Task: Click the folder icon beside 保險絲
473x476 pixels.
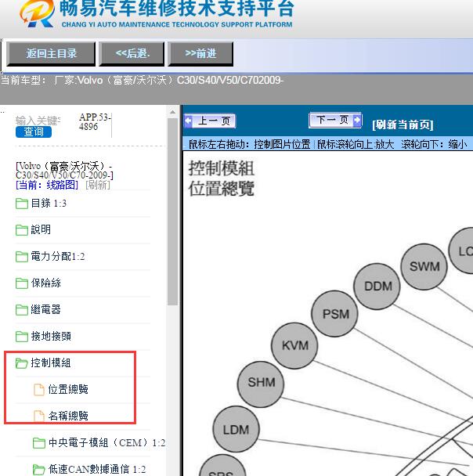Action: pyautogui.click(x=22, y=283)
